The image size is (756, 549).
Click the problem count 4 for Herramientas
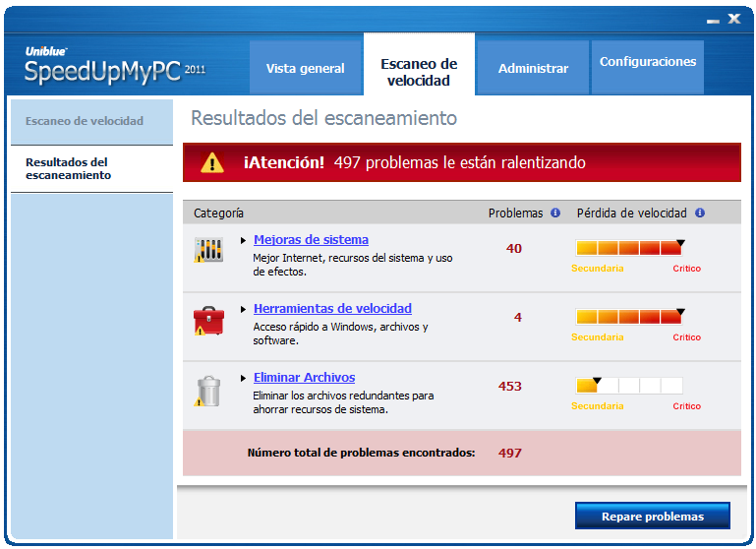(x=518, y=318)
